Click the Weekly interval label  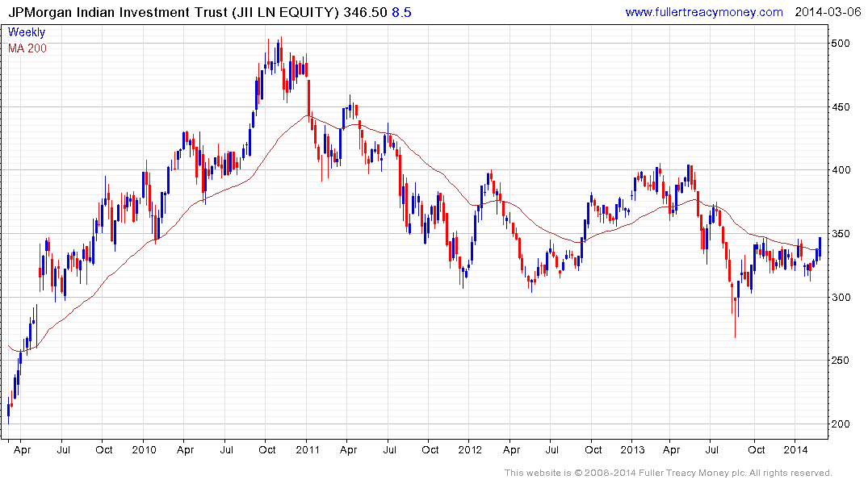tap(27, 32)
